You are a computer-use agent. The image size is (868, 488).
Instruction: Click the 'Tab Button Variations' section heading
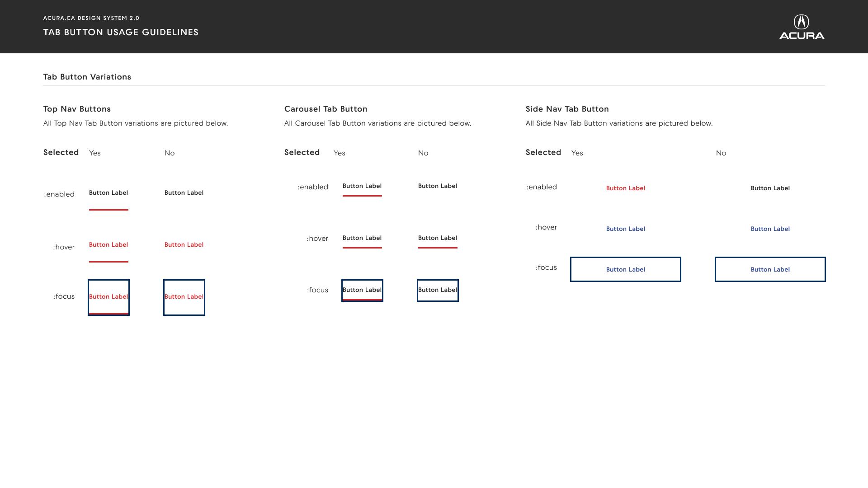pyautogui.click(x=87, y=77)
